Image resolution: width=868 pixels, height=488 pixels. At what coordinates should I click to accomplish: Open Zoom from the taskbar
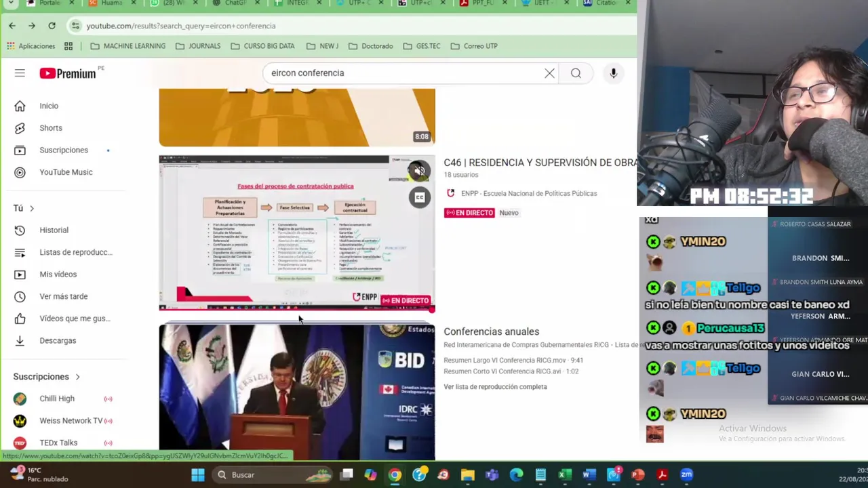(687, 474)
